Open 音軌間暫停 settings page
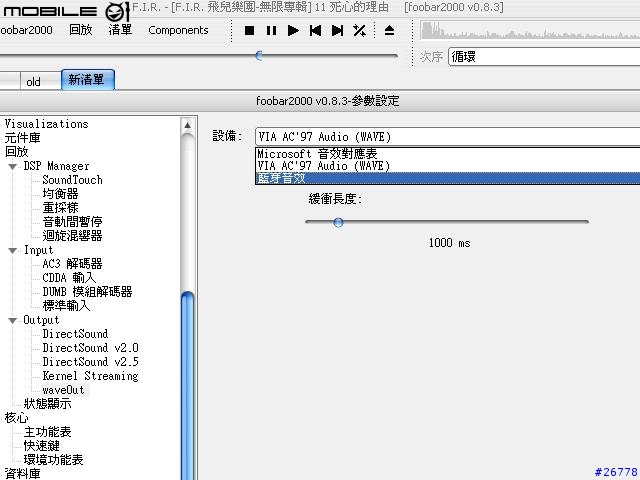This screenshot has width=640, height=480. pos(72,222)
